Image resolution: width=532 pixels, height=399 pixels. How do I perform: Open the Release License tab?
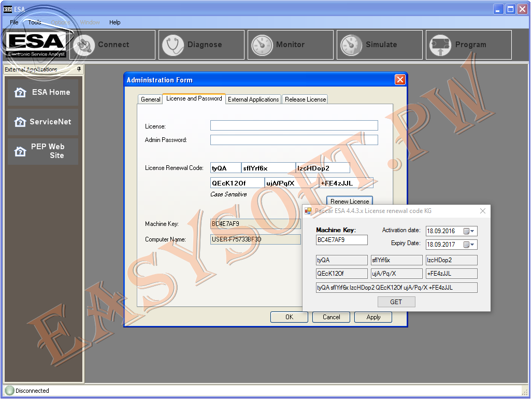tap(305, 99)
